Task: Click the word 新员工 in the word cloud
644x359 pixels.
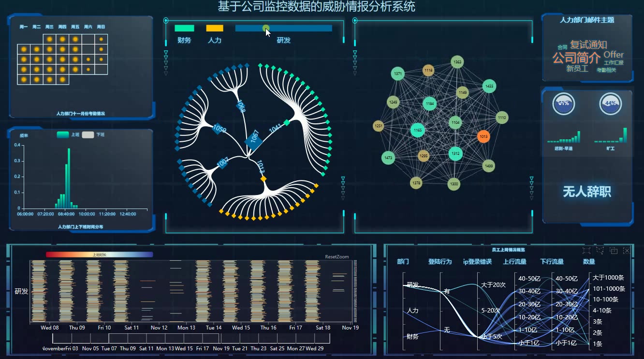Action: (x=577, y=69)
